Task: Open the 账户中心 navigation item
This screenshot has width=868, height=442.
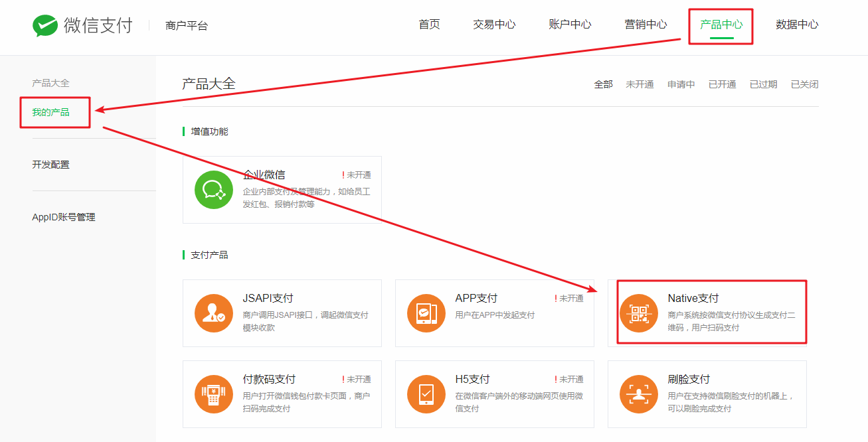Action: click(x=570, y=25)
